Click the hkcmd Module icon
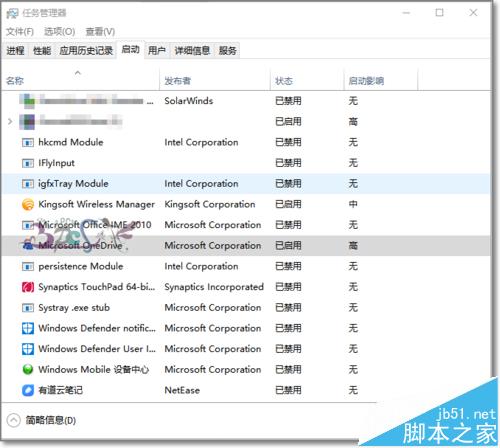Viewport: 500px width, 448px height. click(28, 143)
